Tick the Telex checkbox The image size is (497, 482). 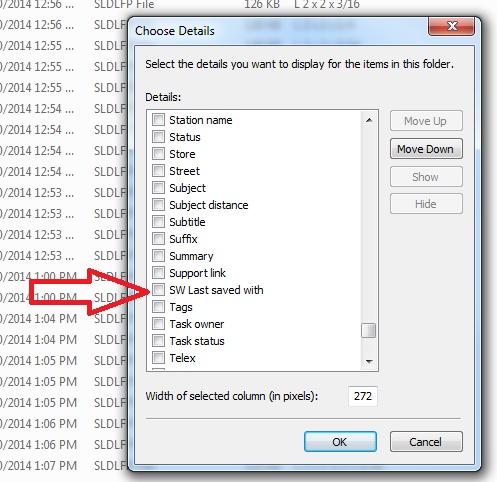158,357
